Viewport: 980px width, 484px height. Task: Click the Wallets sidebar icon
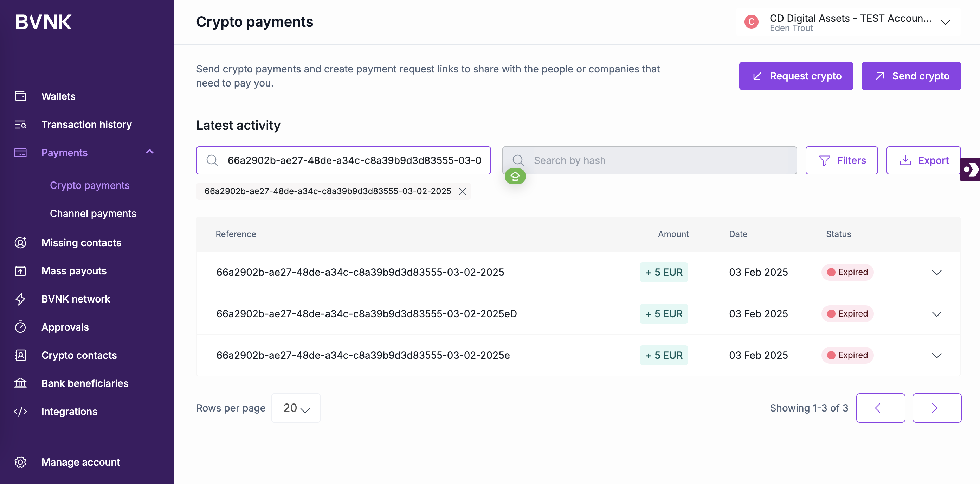20,96
